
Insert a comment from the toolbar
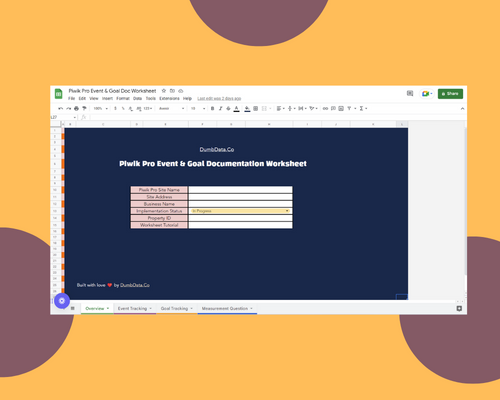[333, 108]
